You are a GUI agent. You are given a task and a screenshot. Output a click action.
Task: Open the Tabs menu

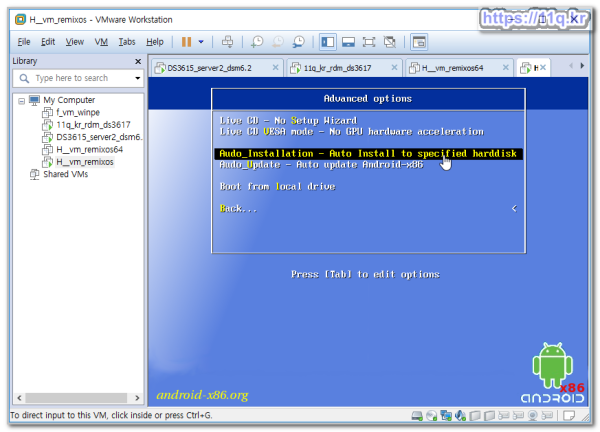coord(127,42)
